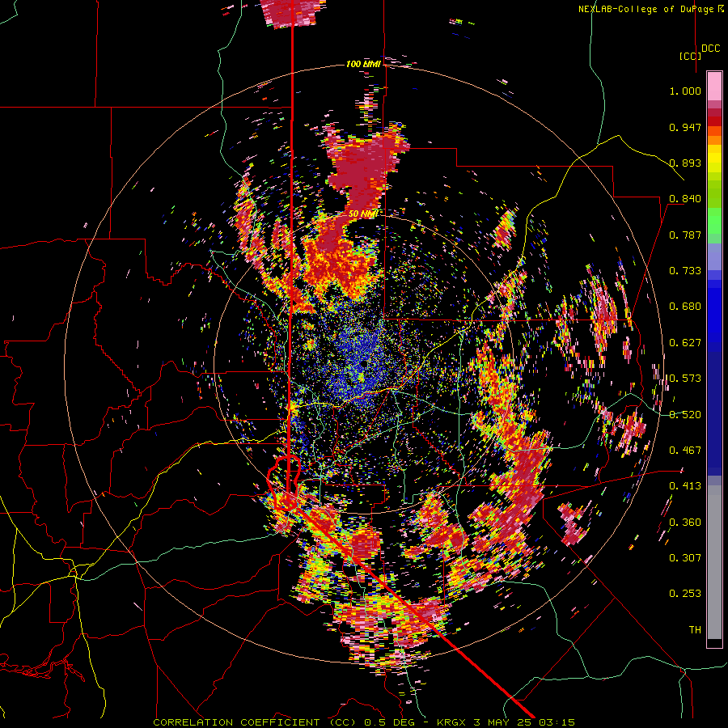Pick the bright green color bar segment
728x728 pixels.
point(714,221)
